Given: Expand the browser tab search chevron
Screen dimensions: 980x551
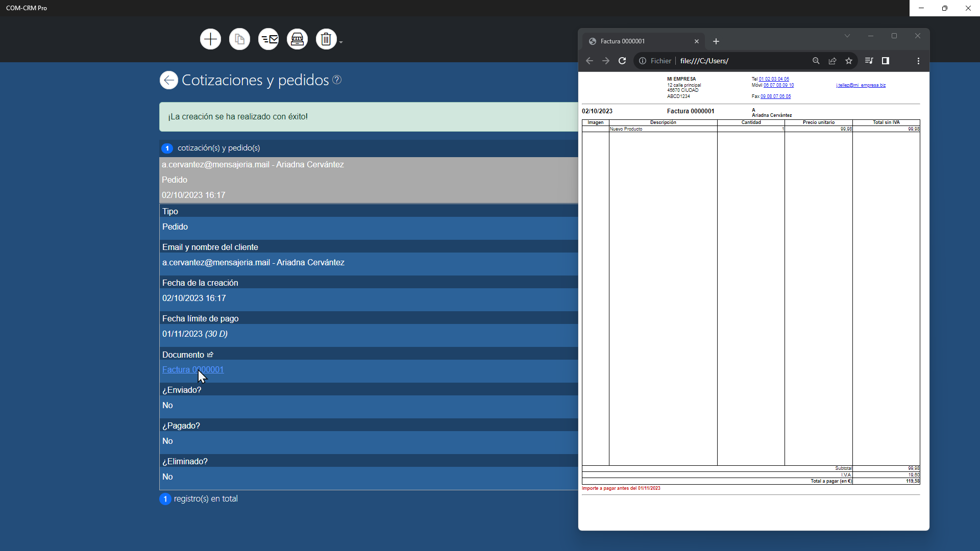Looking at the screenshot, I should (847, 36).
